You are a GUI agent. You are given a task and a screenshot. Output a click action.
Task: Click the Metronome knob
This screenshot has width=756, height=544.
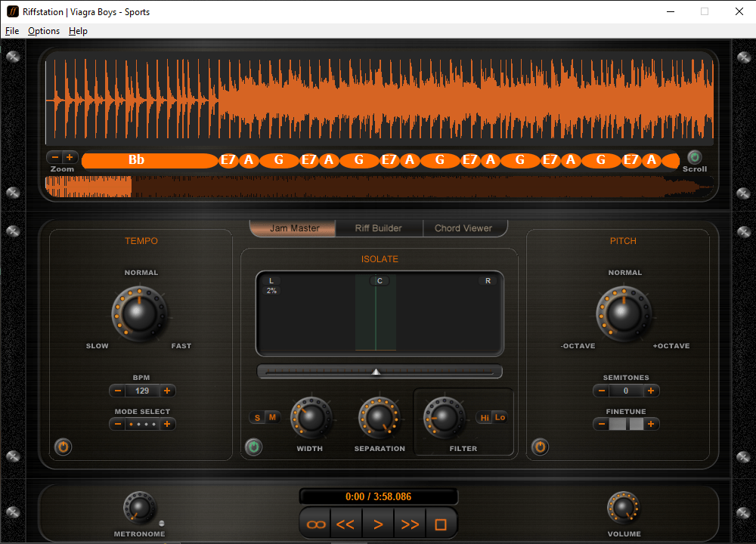click(x=140, y=508)
